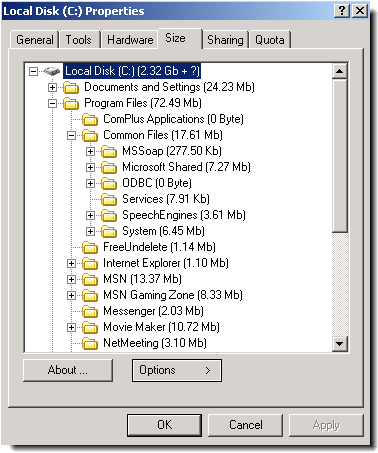Click the Messenger folder icon

[90, 312]
